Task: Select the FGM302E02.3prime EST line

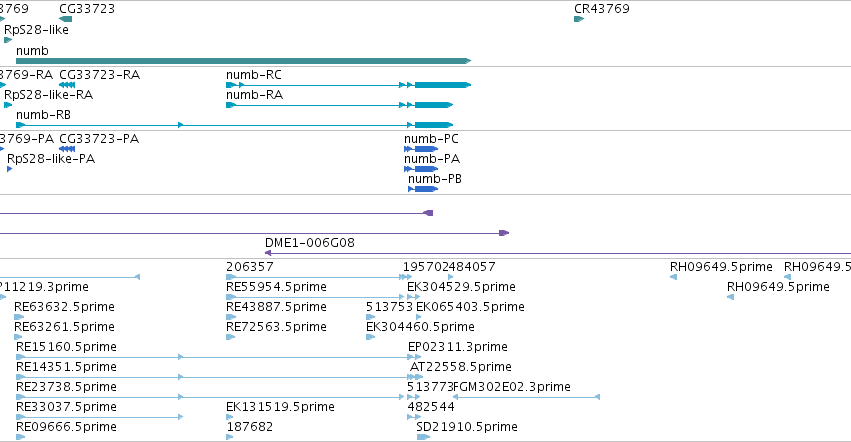Action: [x=526, y=397]
